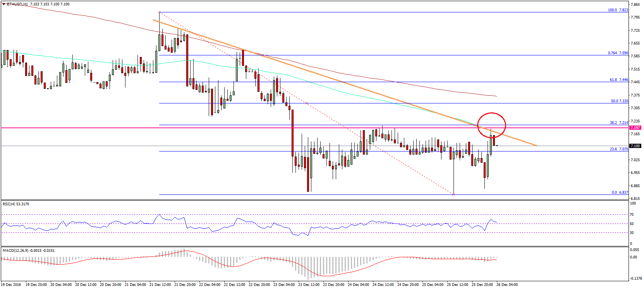Select the '50.0 7.330' Fibonacci label
The width and height of the screenshot is (644, 289).
tap(620, 101)
